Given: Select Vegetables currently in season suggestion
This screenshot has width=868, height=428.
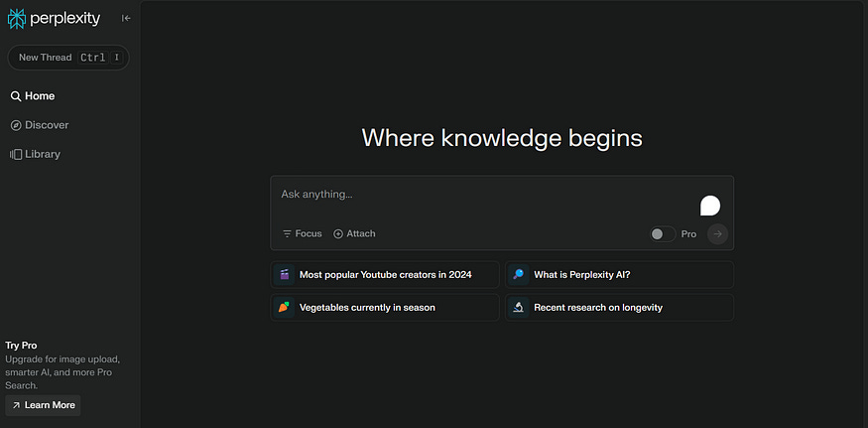Looking at the screenshot, I should pyautogui.click(x=385, y=307).
